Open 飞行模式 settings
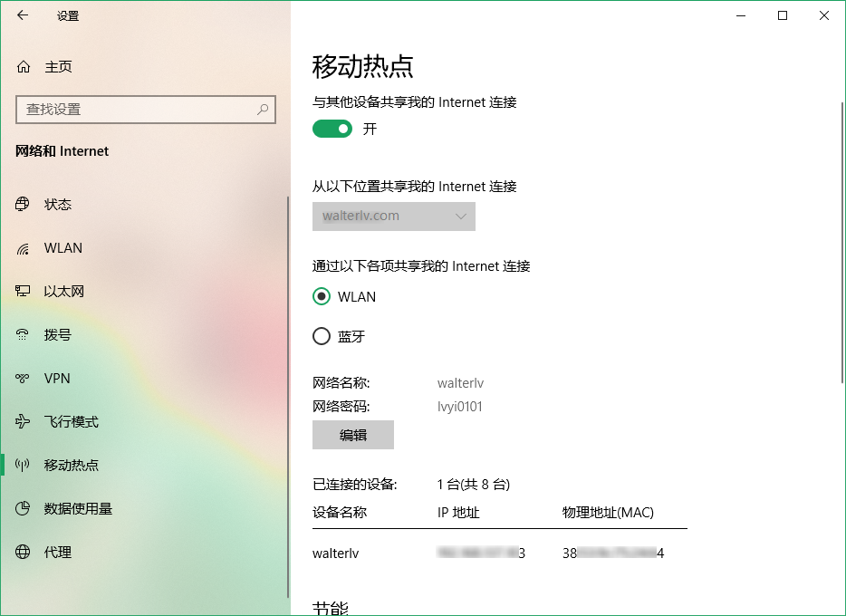 [23, 421]
